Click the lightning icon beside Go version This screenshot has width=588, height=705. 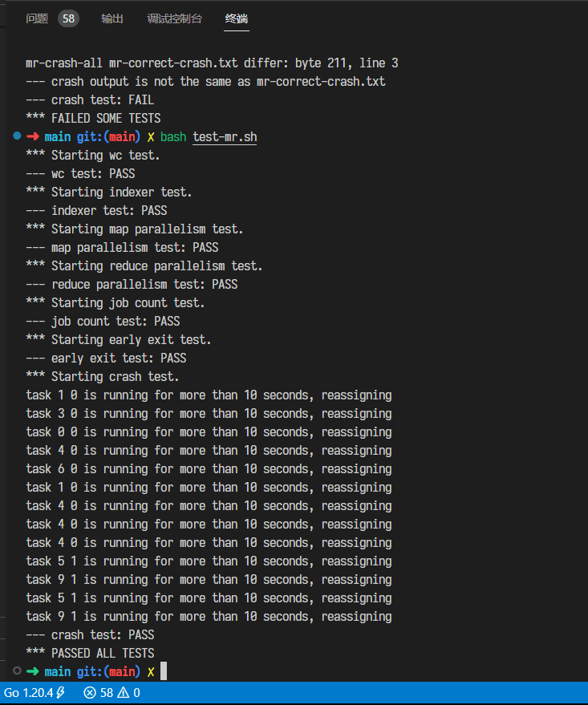pyautogui.click(x=60, y=692)
